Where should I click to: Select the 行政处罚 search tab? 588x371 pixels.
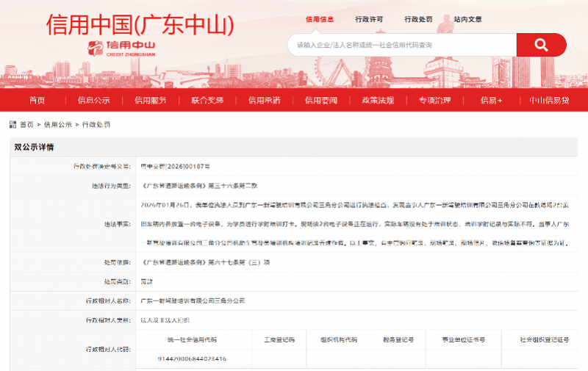[418, 19]
